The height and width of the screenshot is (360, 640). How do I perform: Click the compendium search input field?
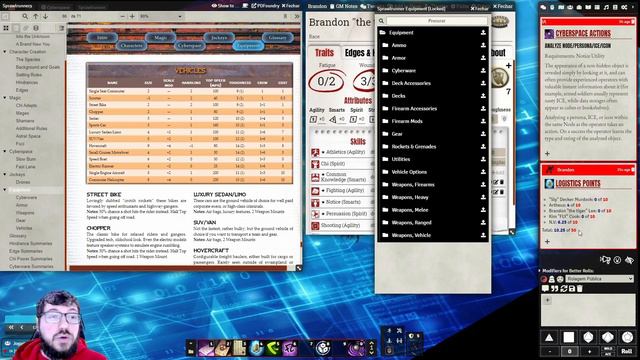tap(436, 21)
